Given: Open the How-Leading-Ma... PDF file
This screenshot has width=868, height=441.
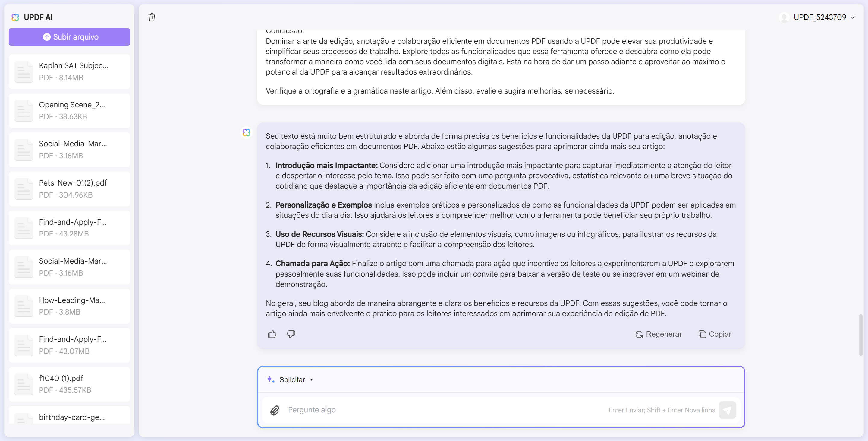Looking at the screenshot, I should pyautogui.click(x=69, y=306).
